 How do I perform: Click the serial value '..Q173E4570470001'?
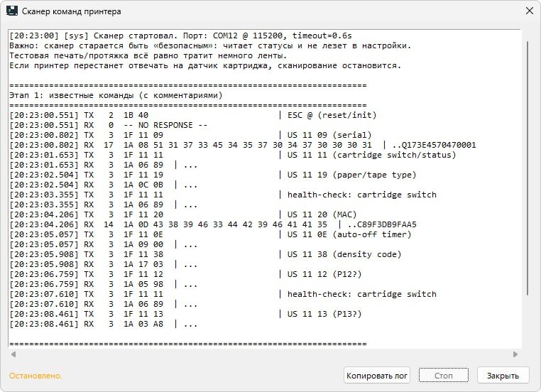434,145
